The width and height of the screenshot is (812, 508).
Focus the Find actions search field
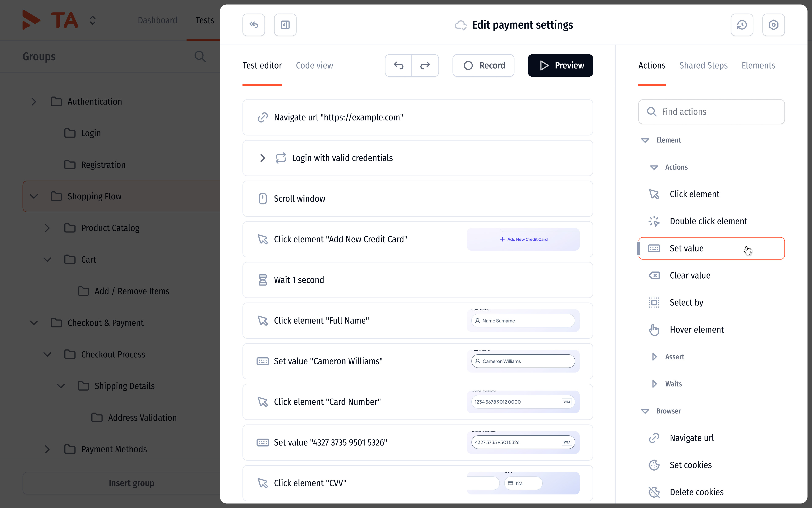click(x=711, y=112)
